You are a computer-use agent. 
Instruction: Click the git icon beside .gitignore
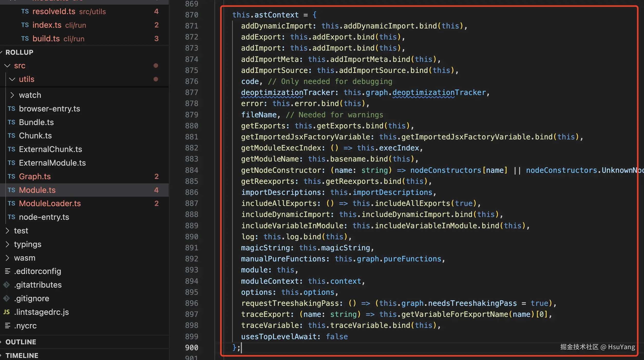pos(7,298)
